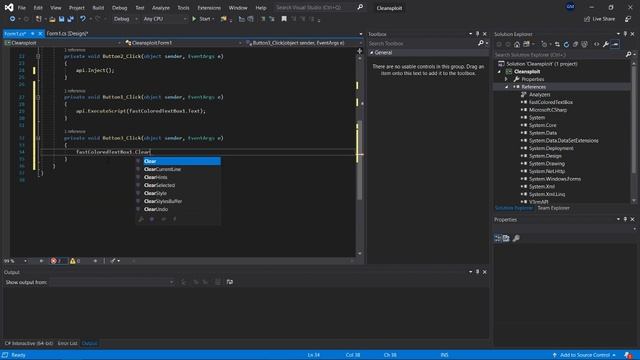Open the Debug configuration dropdown

click(126, 19)
